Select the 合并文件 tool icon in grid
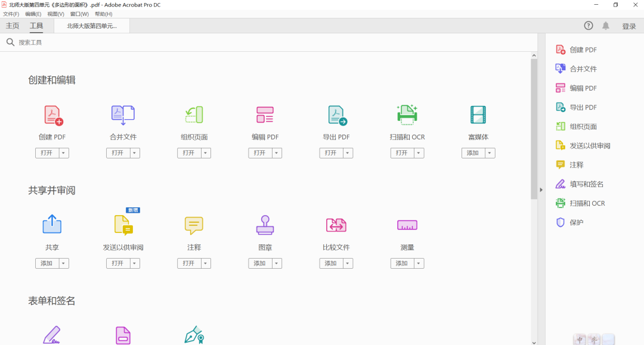 point(123,115)
